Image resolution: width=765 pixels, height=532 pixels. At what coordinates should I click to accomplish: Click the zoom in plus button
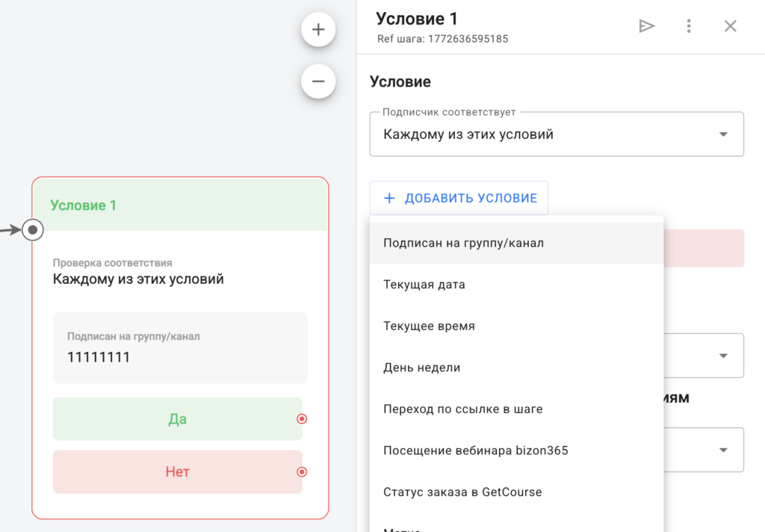pos(318,30)
